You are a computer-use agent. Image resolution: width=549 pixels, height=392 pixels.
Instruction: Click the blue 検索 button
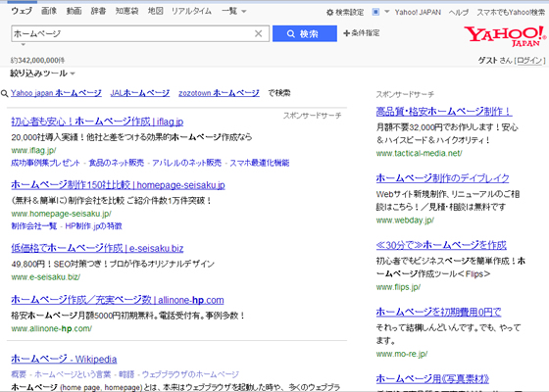(x=305, y=33)
